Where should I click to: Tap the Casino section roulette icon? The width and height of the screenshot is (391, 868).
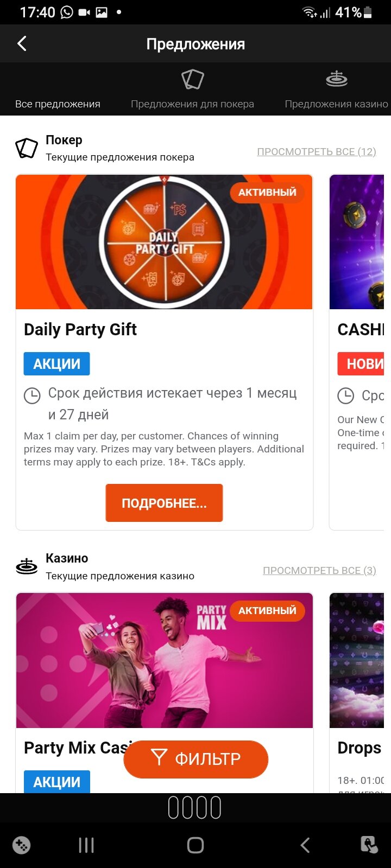pyautogui.click(x=27, y=566)
